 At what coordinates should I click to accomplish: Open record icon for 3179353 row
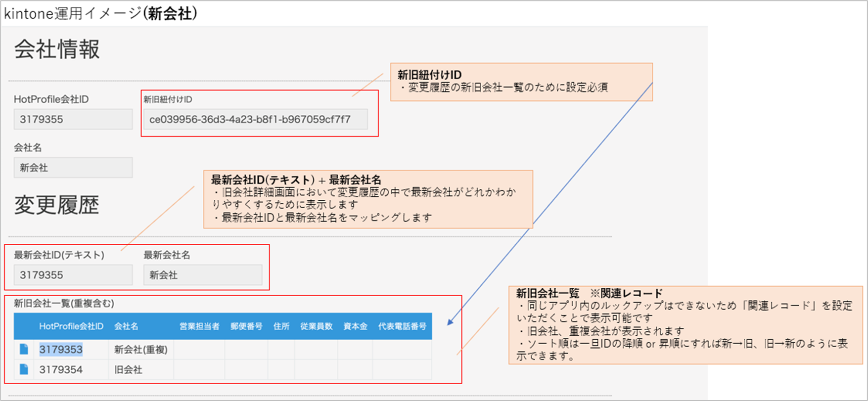point(24,350)
